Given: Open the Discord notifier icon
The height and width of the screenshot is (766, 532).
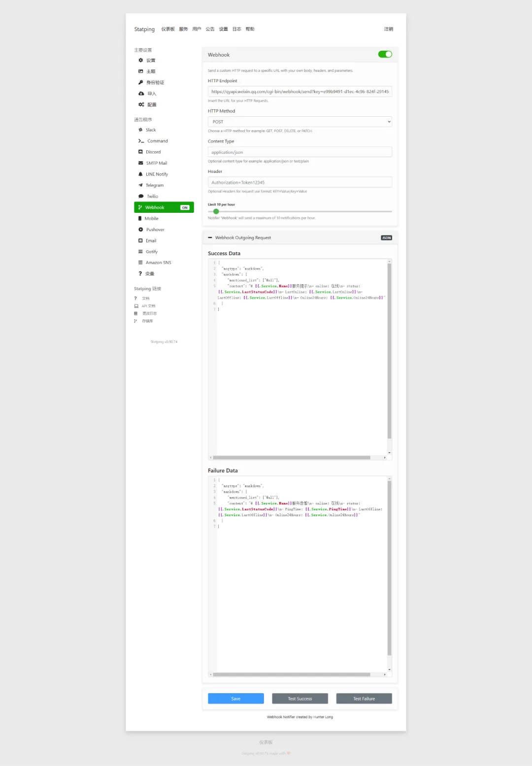Looking at the screenshot, I should pyautogui.click(x=140, y=152).
